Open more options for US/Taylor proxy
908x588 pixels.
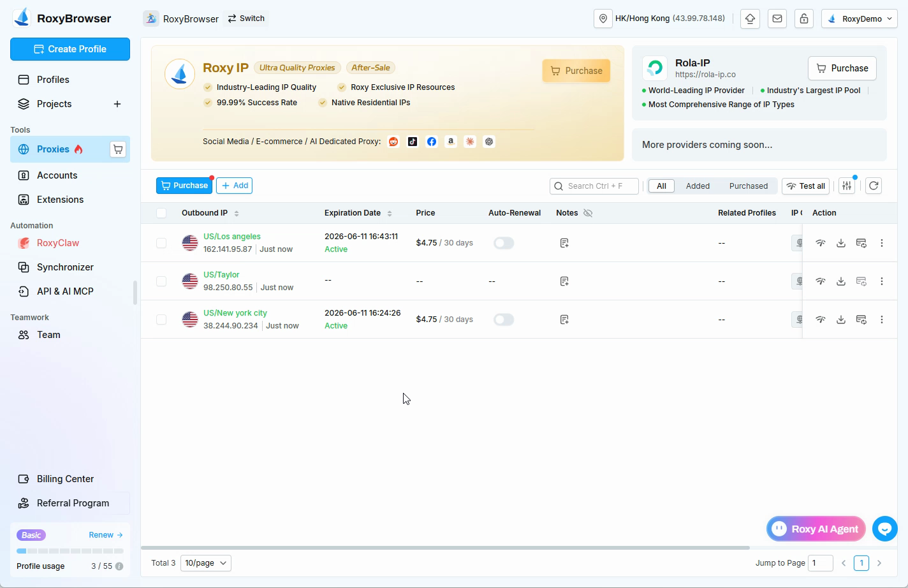(882, 281)
